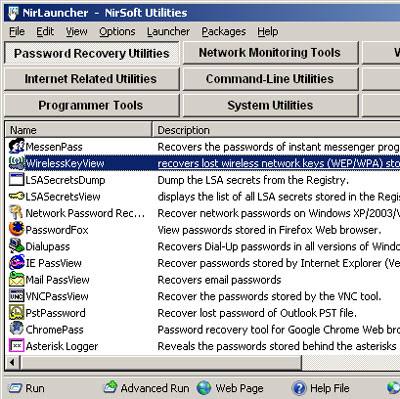Sort the list by the Name column
Viewport: 400px width, 399px height.
click(78, 130)
